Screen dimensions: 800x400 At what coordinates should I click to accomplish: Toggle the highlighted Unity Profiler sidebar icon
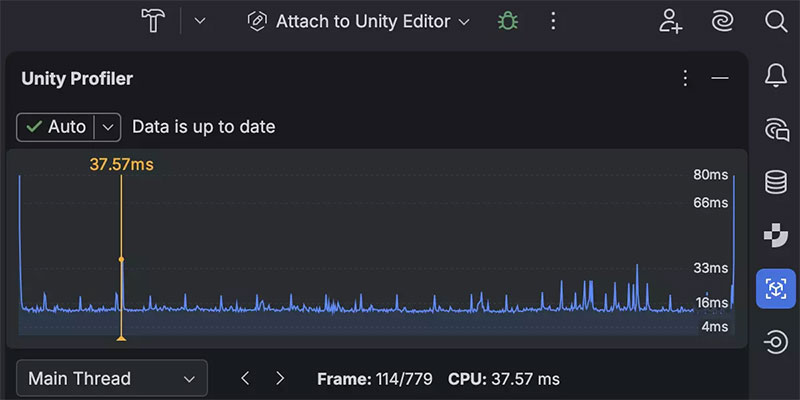[775, 289]
